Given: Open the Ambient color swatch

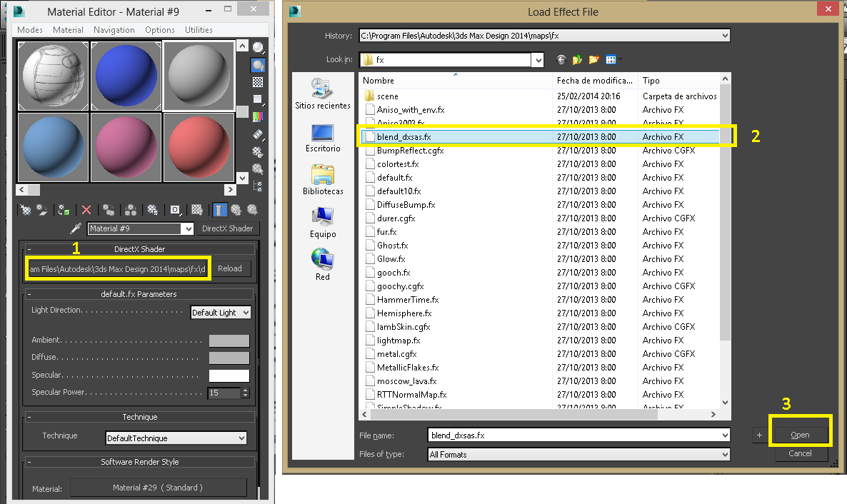Looking at the screenshot, I should [229, 341].
